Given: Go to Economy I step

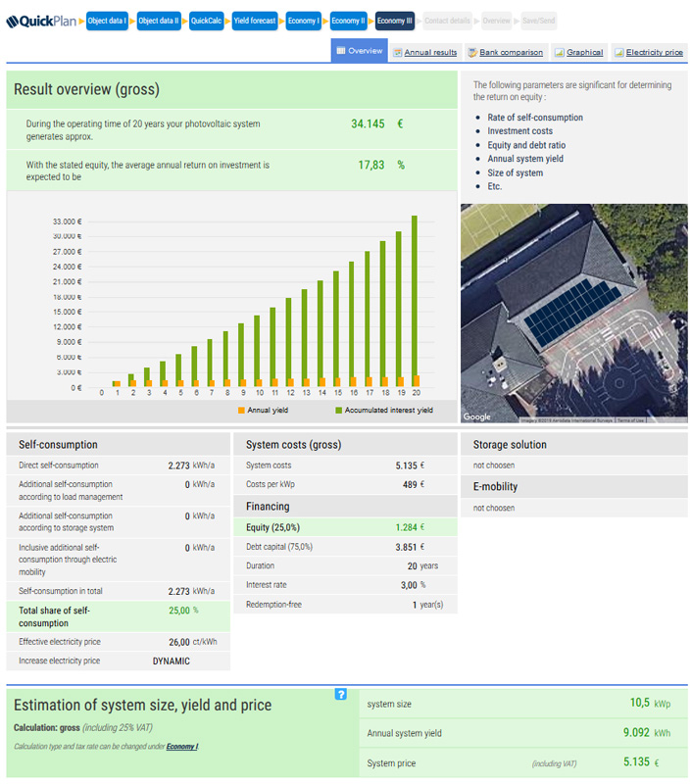Looking at the screenshot, I should [x=303, y=21].
